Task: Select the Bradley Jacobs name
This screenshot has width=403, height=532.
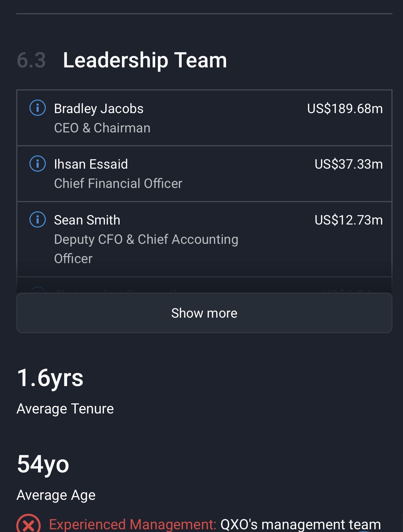Action: click(99, 109)
